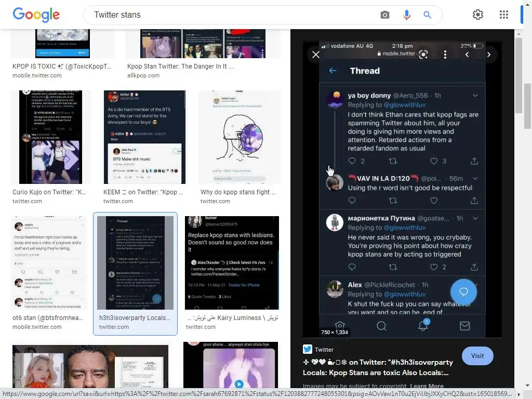Screen dimensions: 532x399
Task: Share the ya boy donny tweet
Action: pyautogui.click(x=474, y=161)
